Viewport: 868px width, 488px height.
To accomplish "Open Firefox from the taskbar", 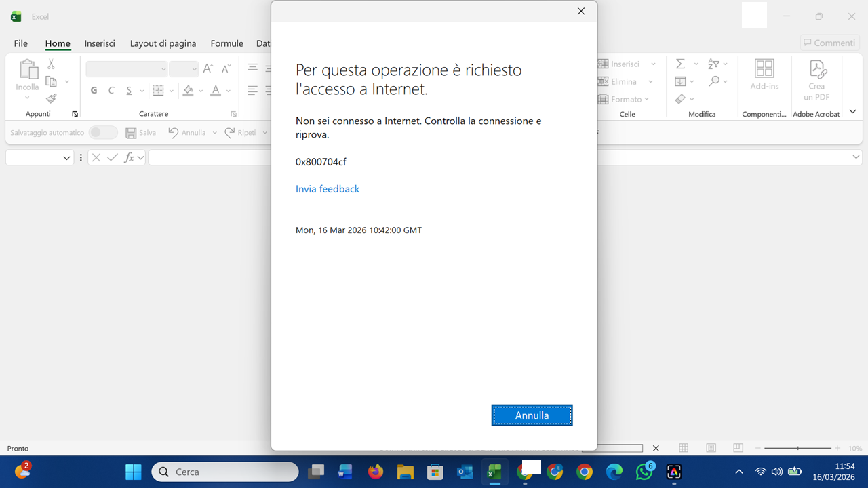I will point(376,472).
